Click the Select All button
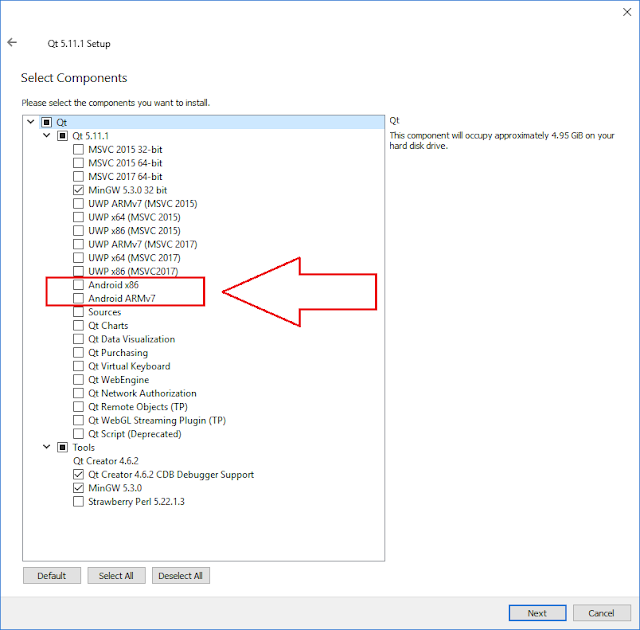The width and height of the screenshot is (640, 630). [x=116, y=575]
